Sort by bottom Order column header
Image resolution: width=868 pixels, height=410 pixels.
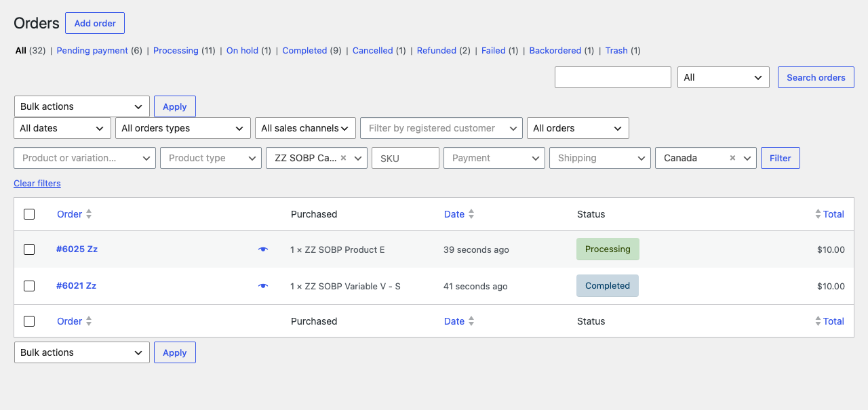69,321
